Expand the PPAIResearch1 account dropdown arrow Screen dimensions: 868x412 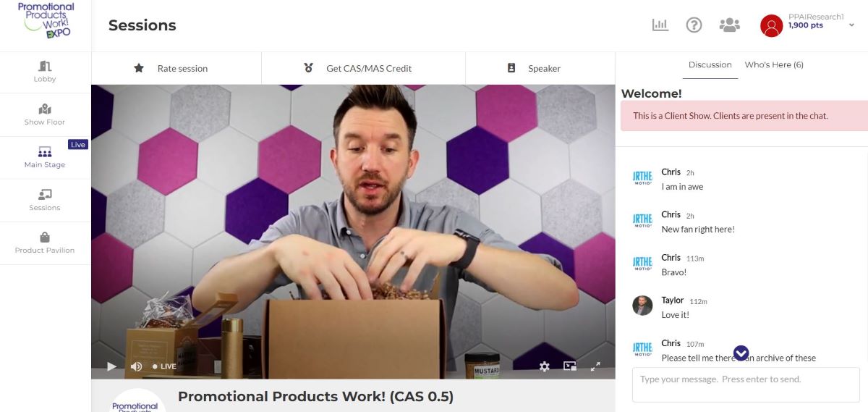coord(851,25)
